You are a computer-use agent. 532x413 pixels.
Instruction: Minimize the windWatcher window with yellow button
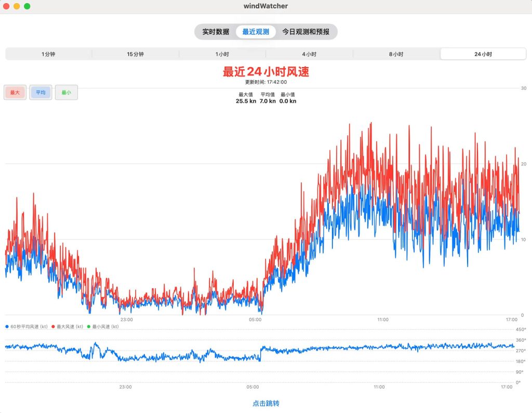pyautogui.click(x=17, y=6)
